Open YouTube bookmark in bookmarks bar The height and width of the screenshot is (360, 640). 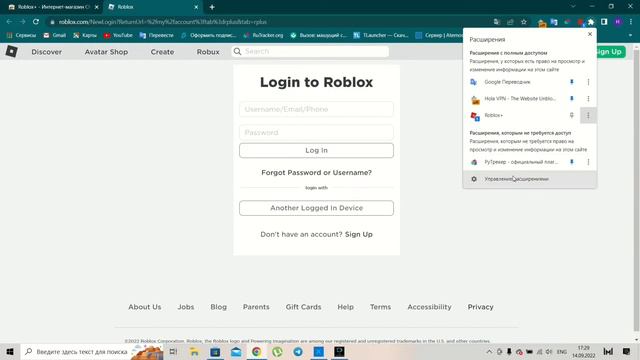(x=118, y=36)
